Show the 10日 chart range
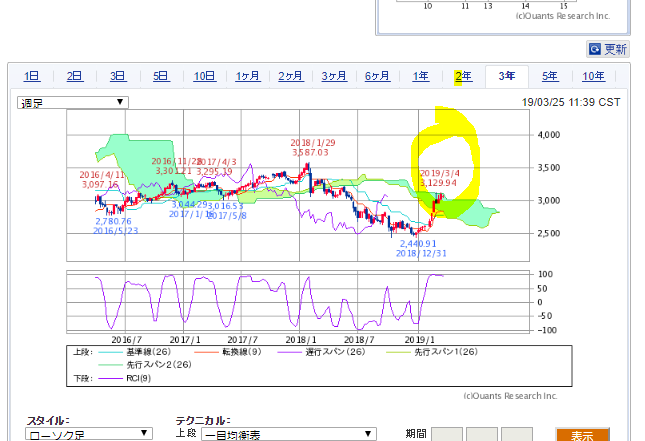The width and height of the screenshot is (645, 441). click(204, 76)
